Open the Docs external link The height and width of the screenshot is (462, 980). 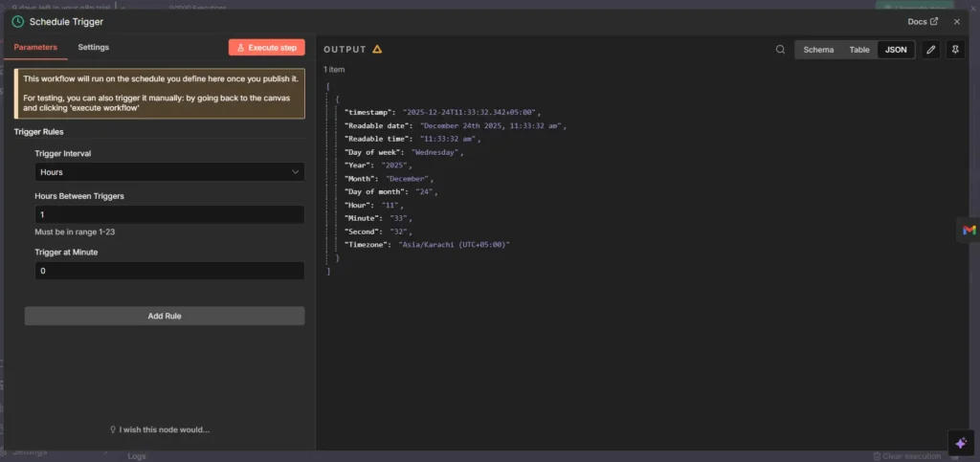(923, 21)
